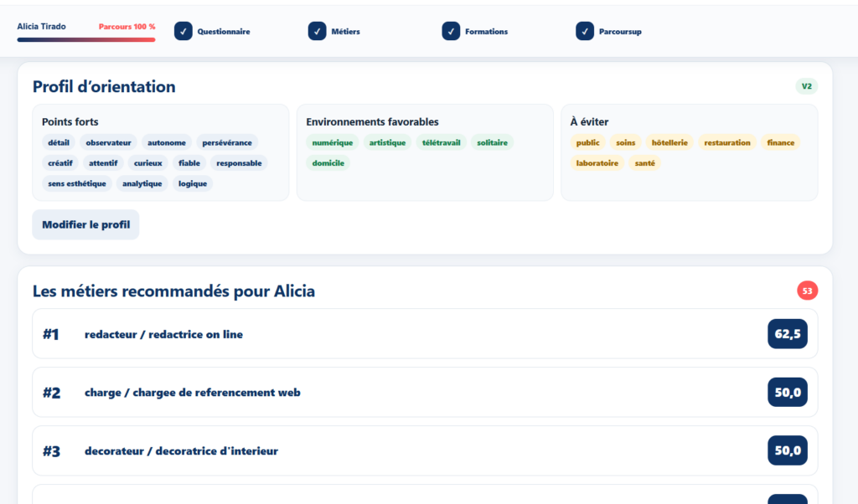Image resolution: width=858 pixels, height=504 pixels.
Task: Click the 50,0 score for decorateur d'interieur
Action: (788, 450)
